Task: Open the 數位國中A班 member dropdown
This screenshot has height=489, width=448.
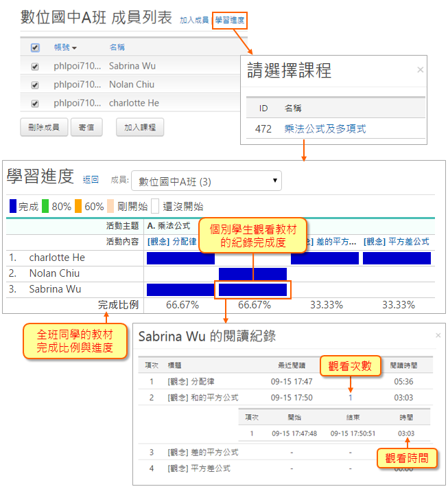Action: coord(206,181)
